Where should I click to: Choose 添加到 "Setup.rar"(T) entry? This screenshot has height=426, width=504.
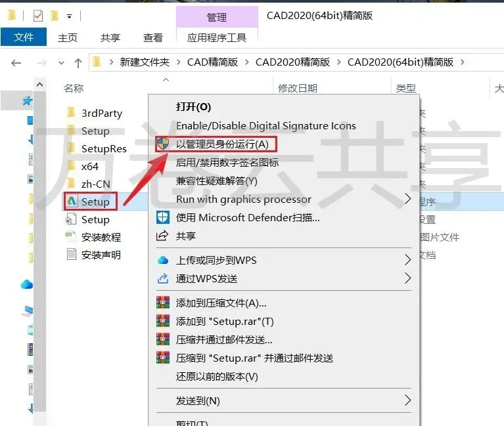point(225,322)
